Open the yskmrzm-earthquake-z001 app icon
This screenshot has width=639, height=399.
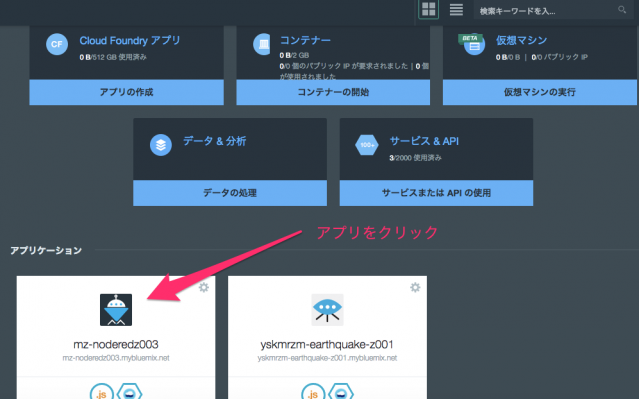(327, 310)
